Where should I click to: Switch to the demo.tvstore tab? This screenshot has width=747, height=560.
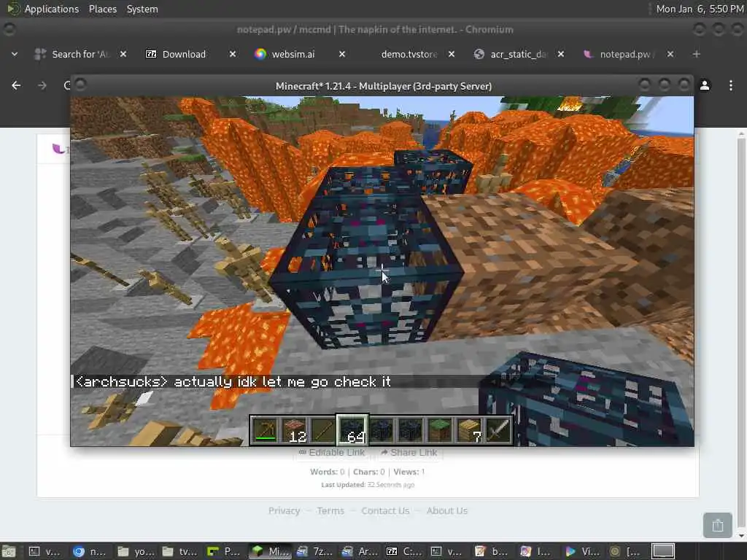pos(409,54)
